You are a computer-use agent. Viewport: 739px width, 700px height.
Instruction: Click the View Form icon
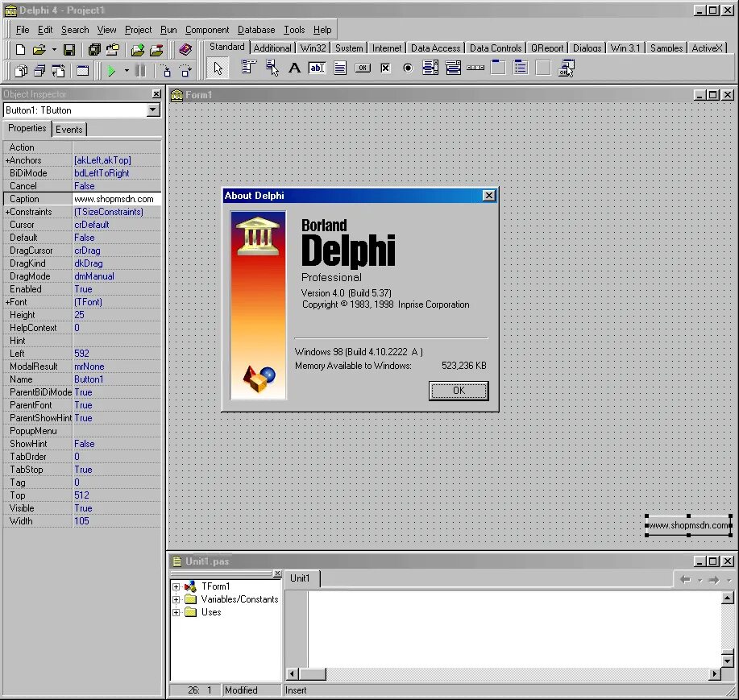click(39, 71)
